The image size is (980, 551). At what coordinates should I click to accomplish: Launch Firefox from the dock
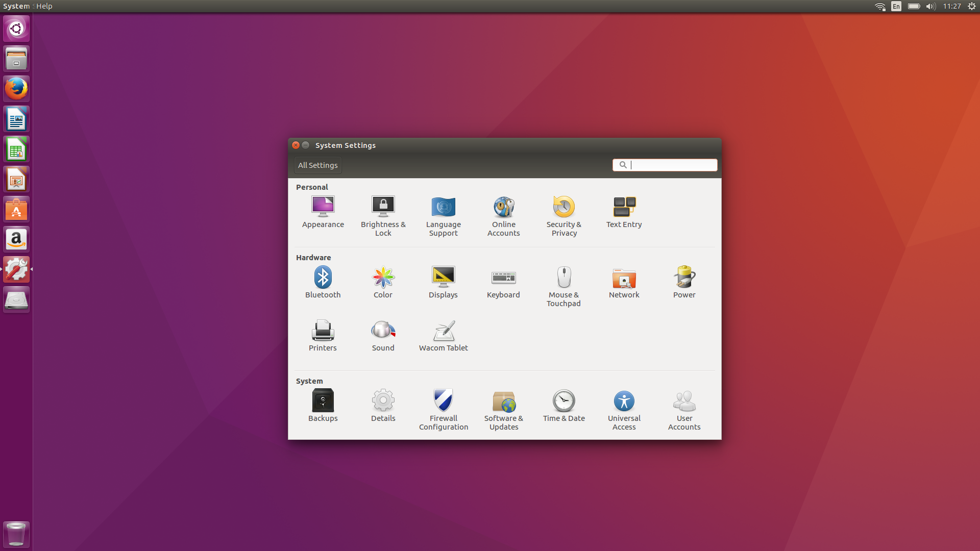16,89
